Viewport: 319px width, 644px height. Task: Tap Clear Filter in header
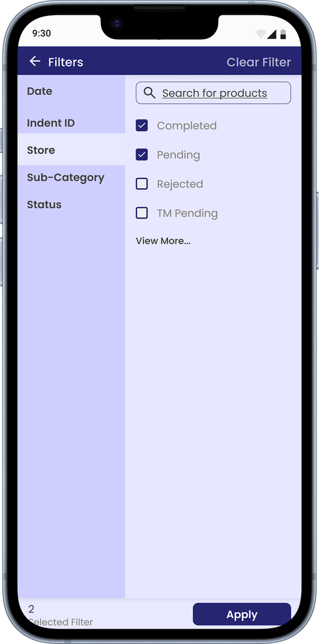point(259,62)
